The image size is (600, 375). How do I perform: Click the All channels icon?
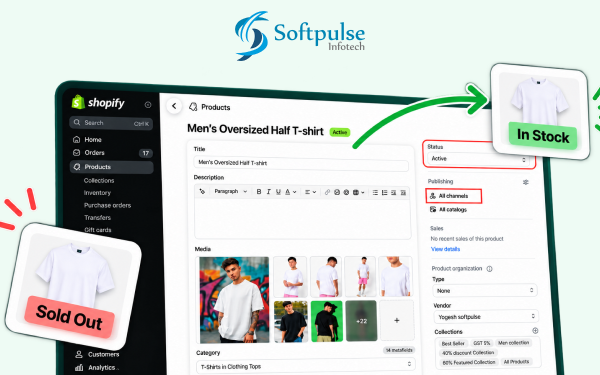coord(433,196)
